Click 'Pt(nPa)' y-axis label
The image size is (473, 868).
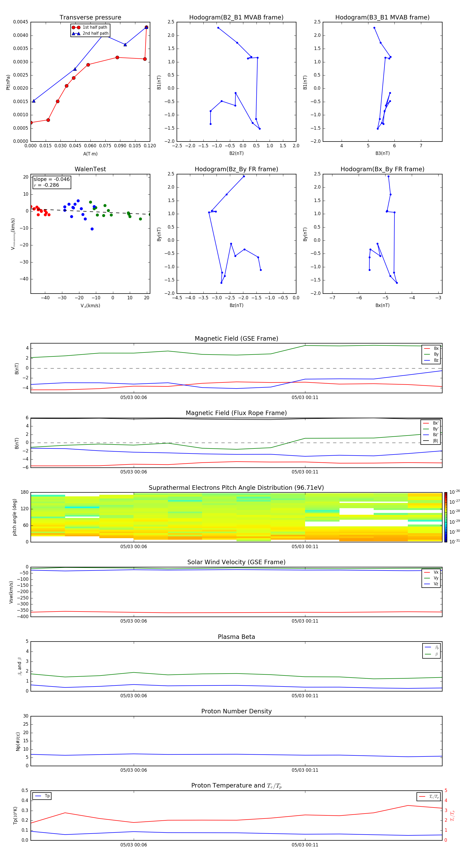(x=8, y=82)
